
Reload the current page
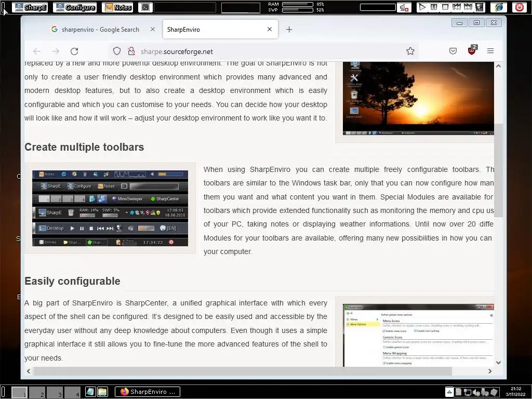pos(74,51)
